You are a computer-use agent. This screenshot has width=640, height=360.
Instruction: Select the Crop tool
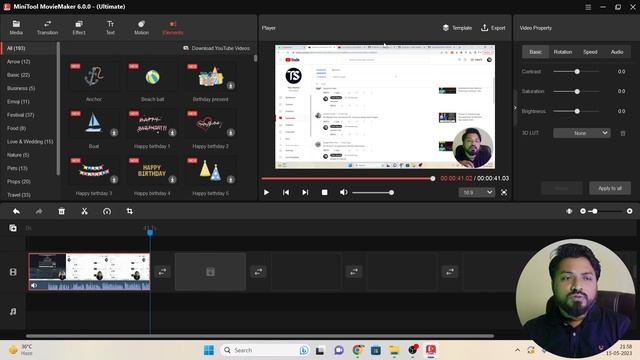coord(129,211)
